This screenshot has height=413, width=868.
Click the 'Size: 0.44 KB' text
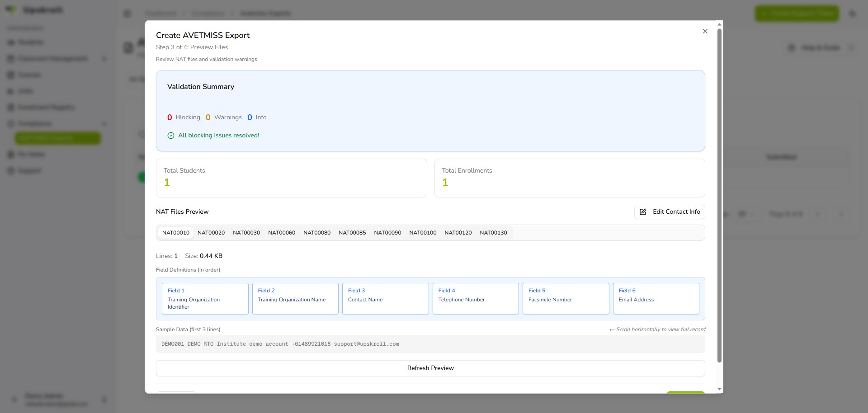[x=203, y=256]
